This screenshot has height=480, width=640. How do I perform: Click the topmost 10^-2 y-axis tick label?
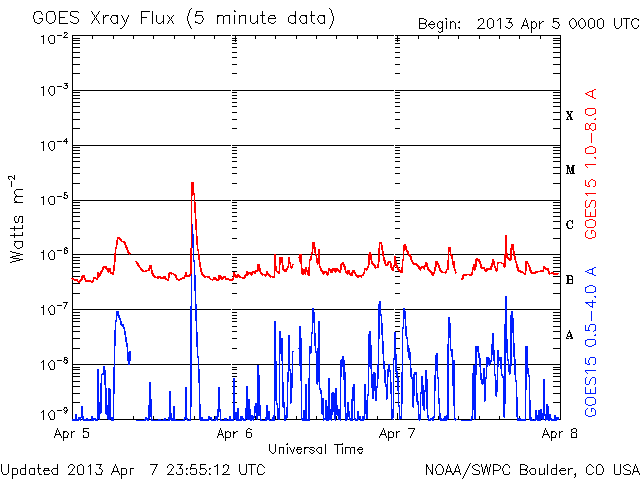(54, 38)
